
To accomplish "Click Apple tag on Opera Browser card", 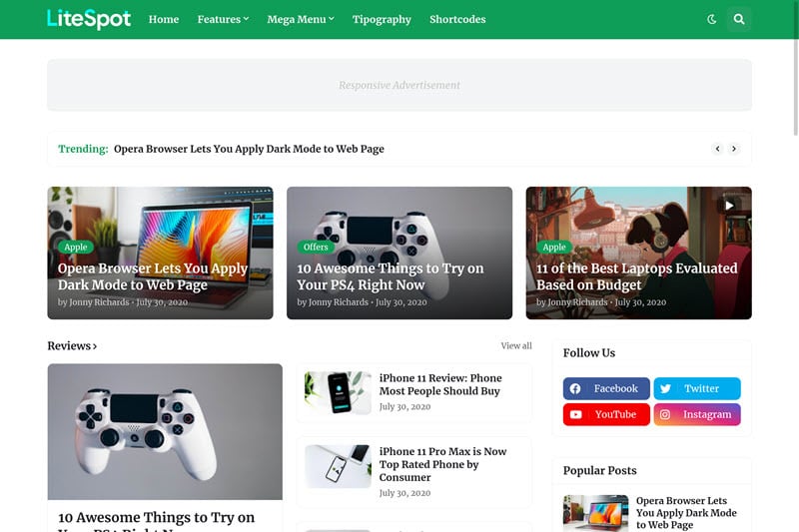I will (76, 247).
